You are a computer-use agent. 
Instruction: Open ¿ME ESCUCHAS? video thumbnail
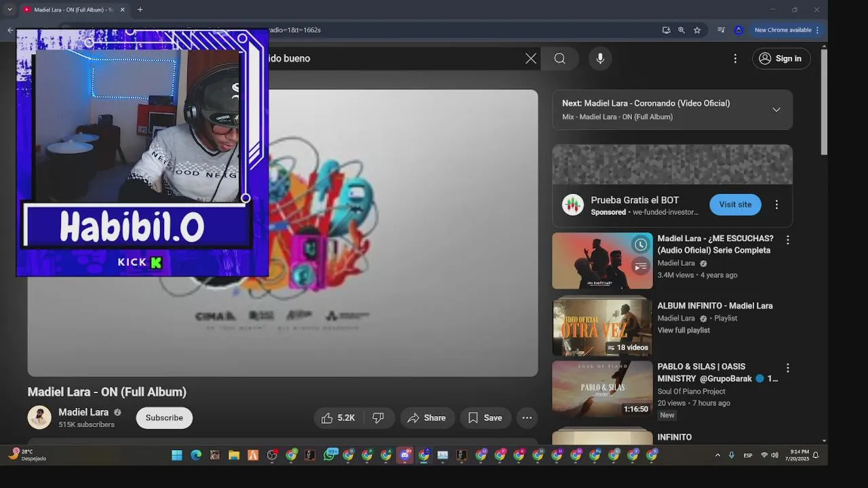(x=602, y=261)
